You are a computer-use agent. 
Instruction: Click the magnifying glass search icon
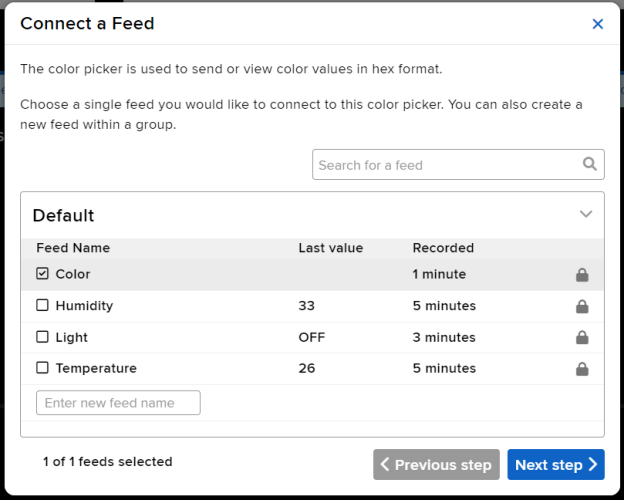point(590,164)
